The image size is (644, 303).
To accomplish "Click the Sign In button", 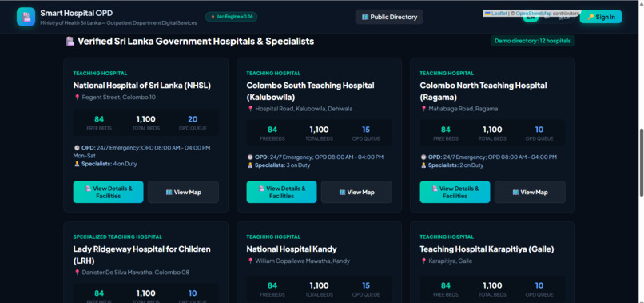I will (601, 18).
